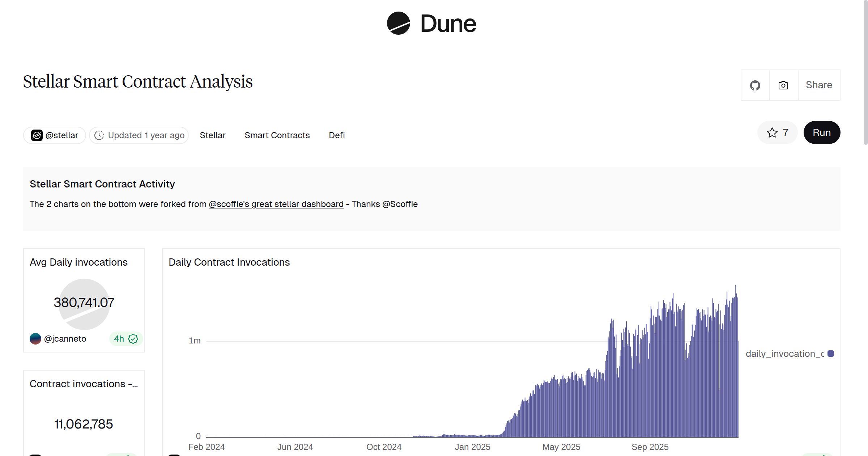Toggle the daily_invocation legend color swatch

(x=831, y=354)
